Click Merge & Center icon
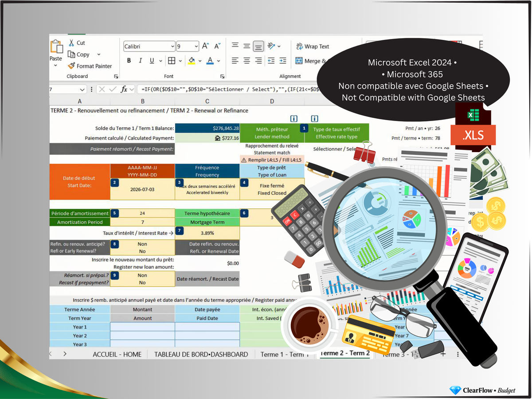 pos(299,61)
